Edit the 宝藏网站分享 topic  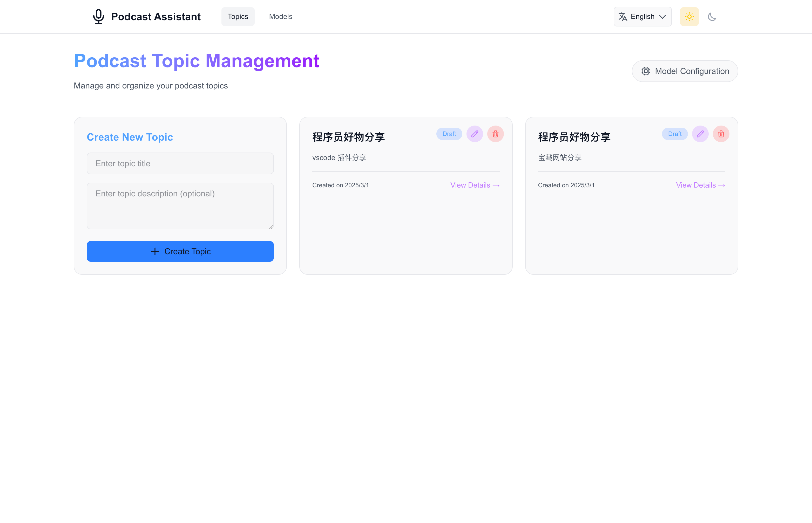tap(700, 134)
